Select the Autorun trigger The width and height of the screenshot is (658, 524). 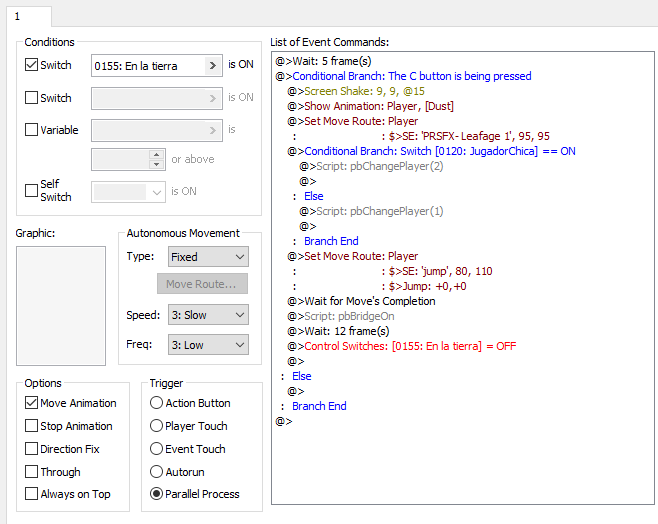(x=156, y=472)
